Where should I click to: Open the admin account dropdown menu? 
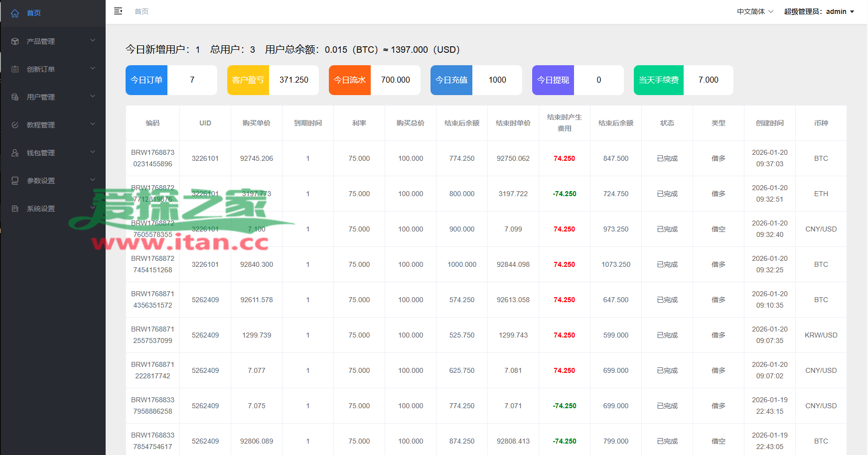[819, 11]
